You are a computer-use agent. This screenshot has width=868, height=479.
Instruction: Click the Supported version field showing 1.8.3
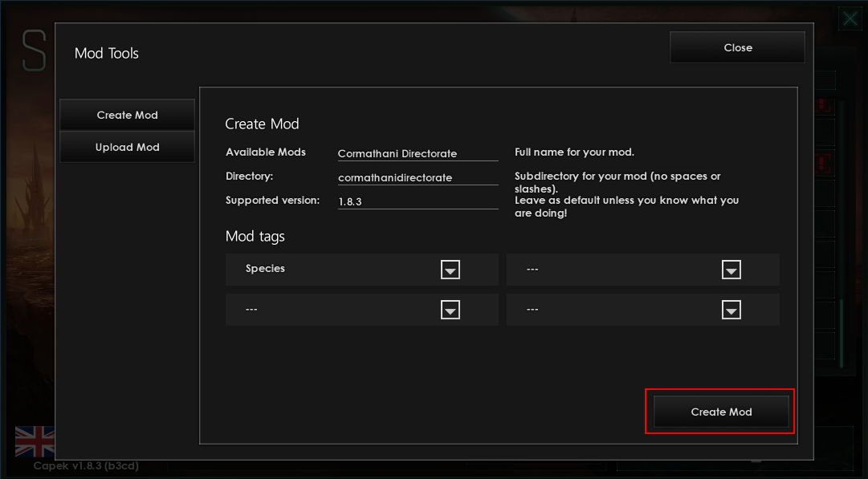coord(418,201)
